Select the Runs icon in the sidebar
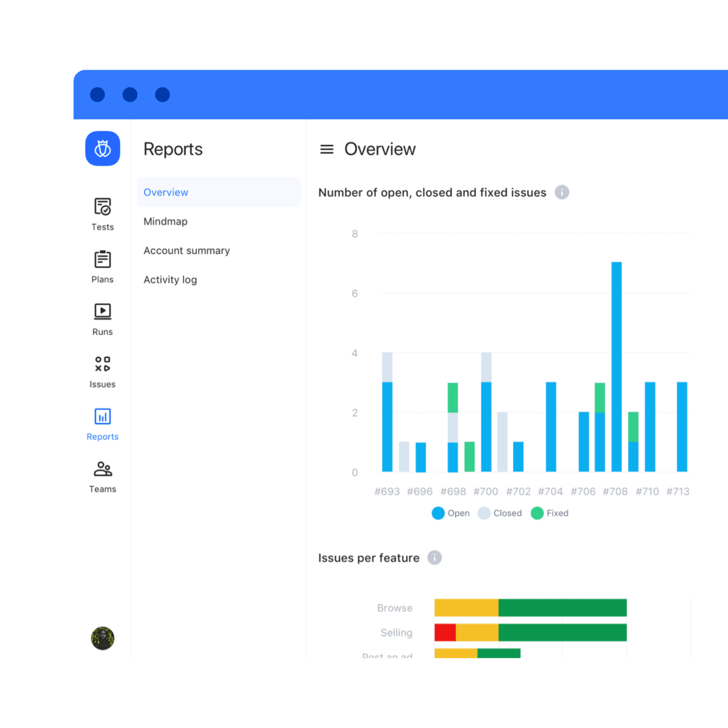The width and height of the screenshot is (728, 728). [102, 311]
